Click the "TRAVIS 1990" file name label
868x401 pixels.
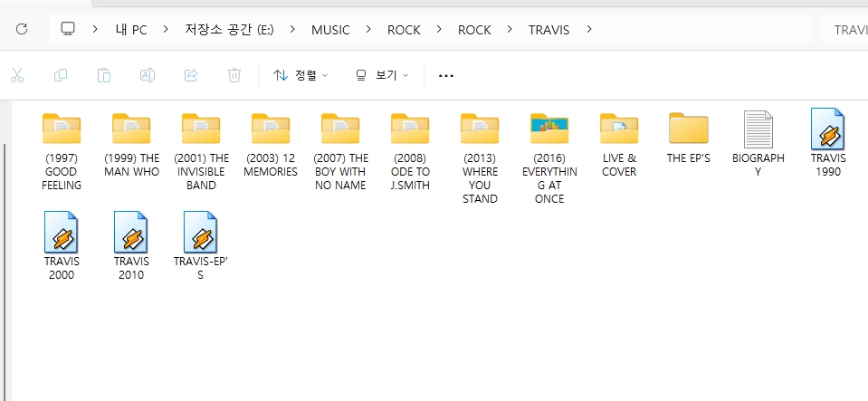point(828,165)
